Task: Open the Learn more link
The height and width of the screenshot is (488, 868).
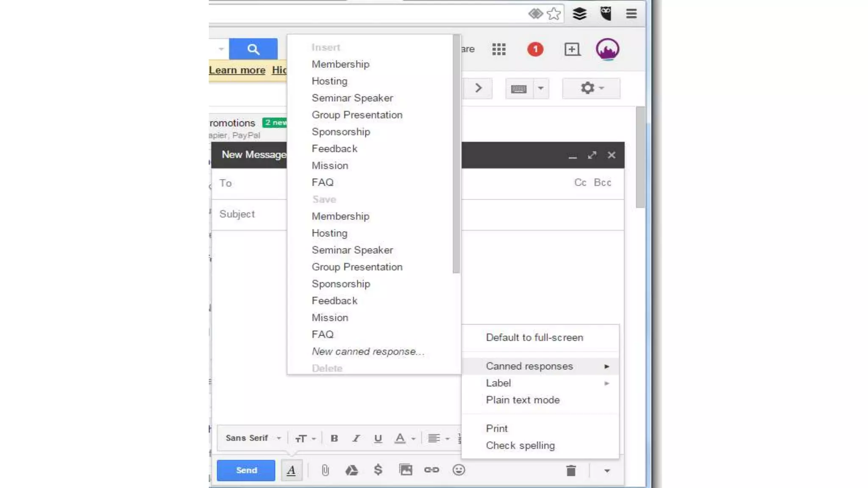Action: point(237,70)
